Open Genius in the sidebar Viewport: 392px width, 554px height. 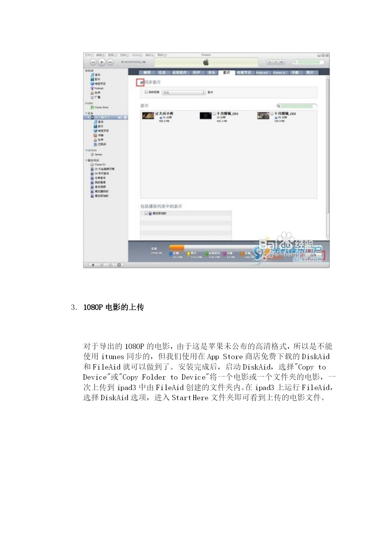pos(97,154)
